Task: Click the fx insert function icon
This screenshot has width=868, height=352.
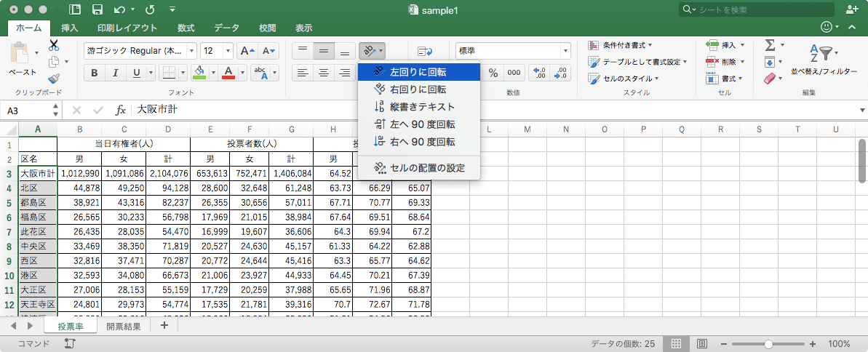Action: coord(120,110)
